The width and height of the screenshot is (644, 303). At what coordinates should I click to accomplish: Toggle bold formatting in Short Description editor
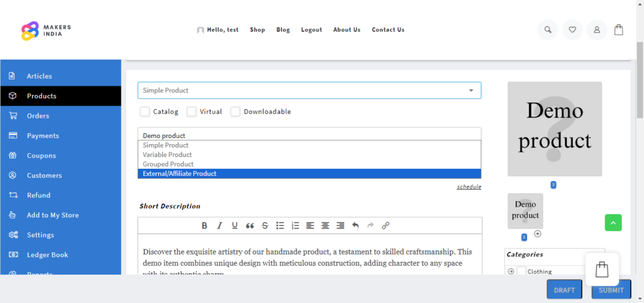[x=204, y=226]
